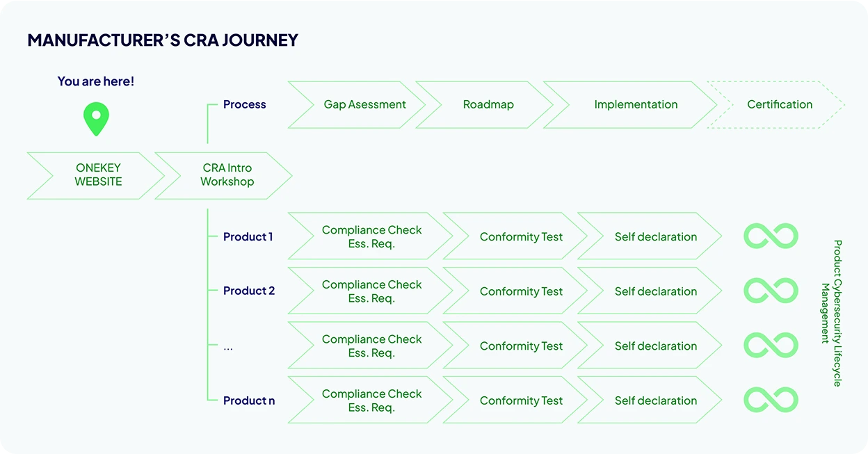Select Self declaration in the Product n row
Image resolution: width=868 pixels, height=454 pixels.
click(650, 400)
